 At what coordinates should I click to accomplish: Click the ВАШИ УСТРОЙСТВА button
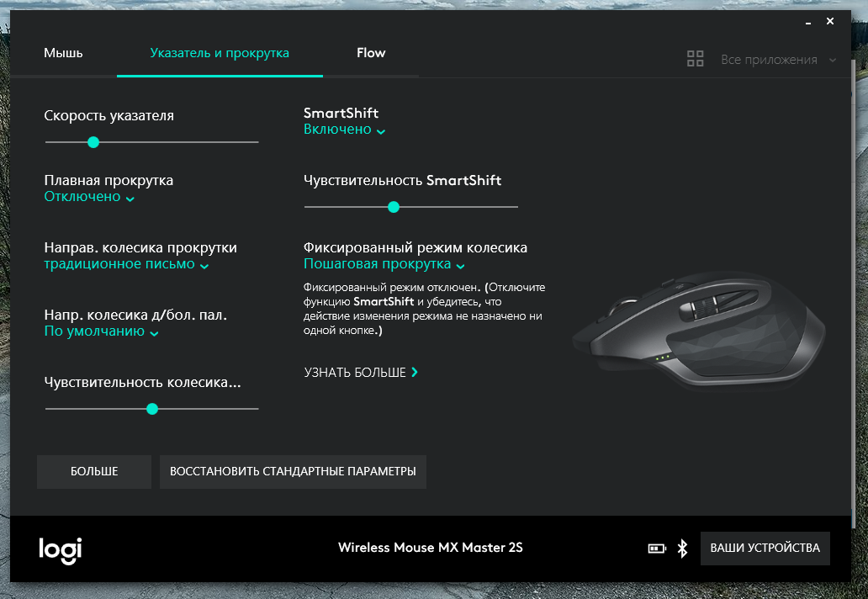pos(765,548)
